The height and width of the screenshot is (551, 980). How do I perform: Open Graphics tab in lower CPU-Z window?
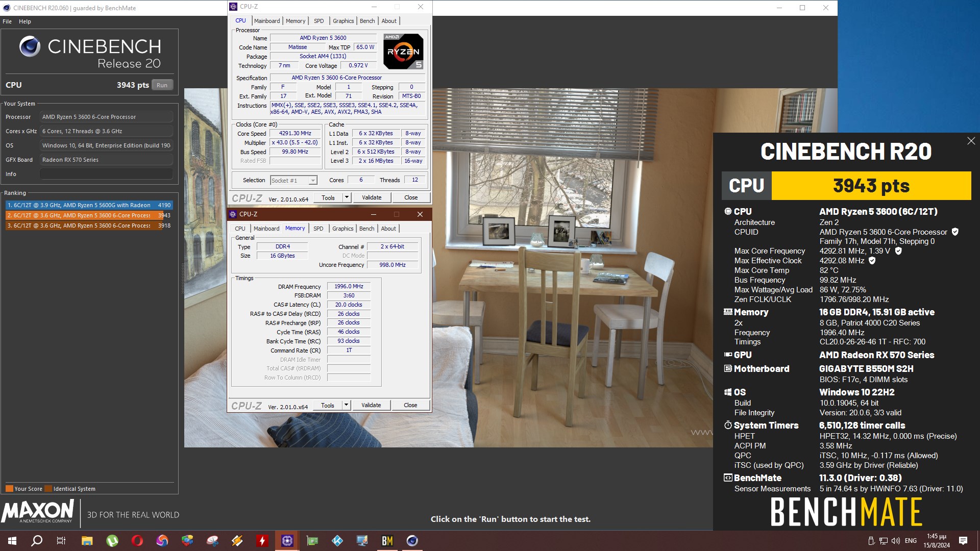(343, 229)
